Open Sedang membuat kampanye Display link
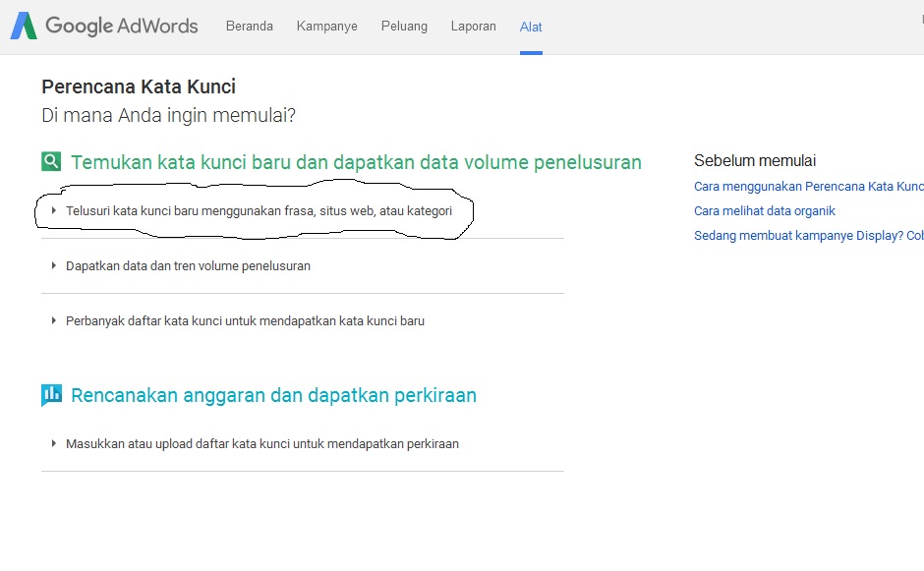The height and width of the screenshot is (571, 924). tap(808, 235)
